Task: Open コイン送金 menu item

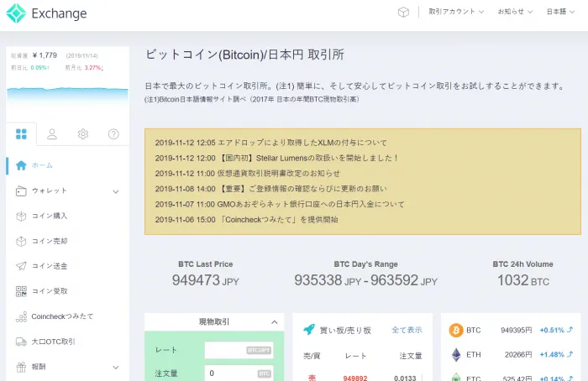Action: pos(50,266)
